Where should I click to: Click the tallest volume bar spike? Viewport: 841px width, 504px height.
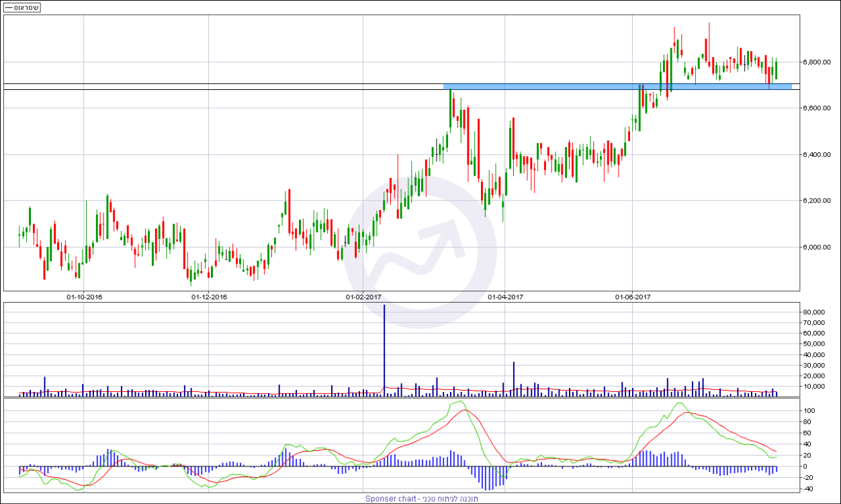point(384,349)
